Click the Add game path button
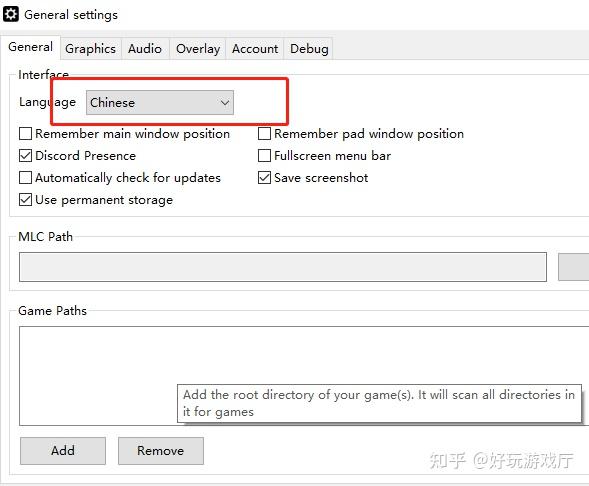Image resolution: width=589 pixels, height=486 pixels. [63, 451]
